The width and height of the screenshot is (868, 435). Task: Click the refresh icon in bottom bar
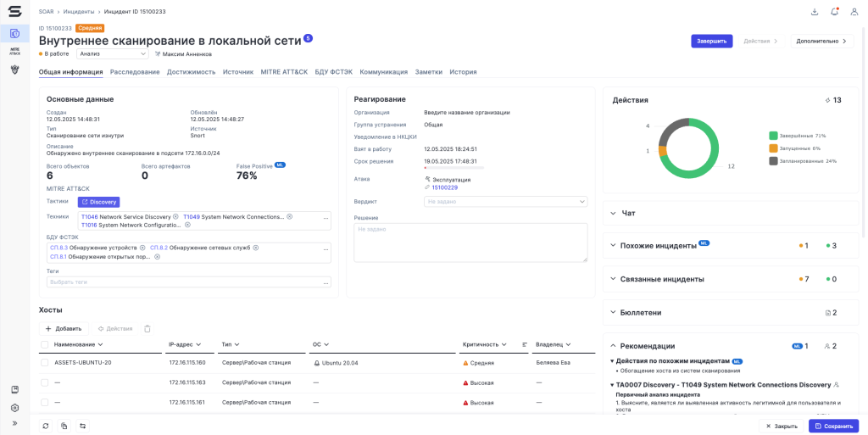tap(46, 426)
